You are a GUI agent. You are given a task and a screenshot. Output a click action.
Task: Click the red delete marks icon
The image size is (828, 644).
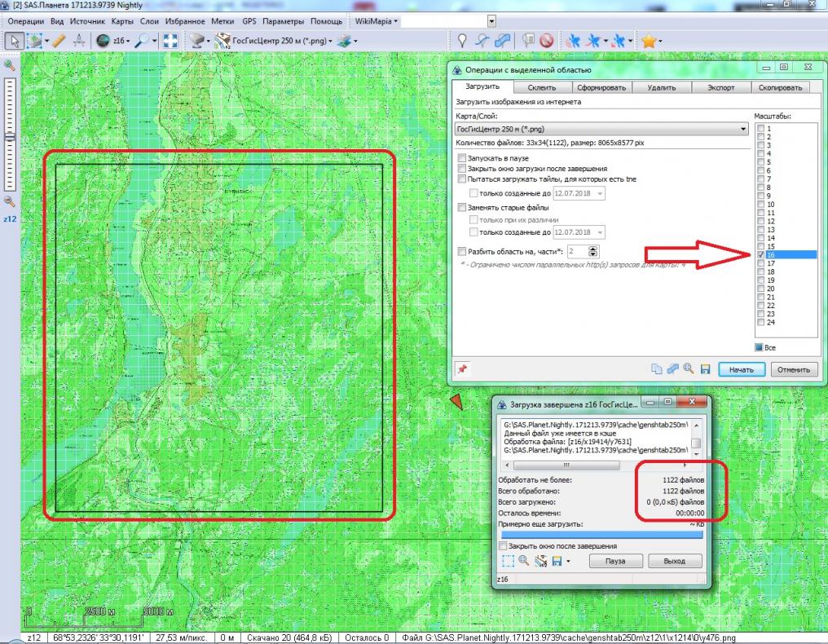coord(547,41)
